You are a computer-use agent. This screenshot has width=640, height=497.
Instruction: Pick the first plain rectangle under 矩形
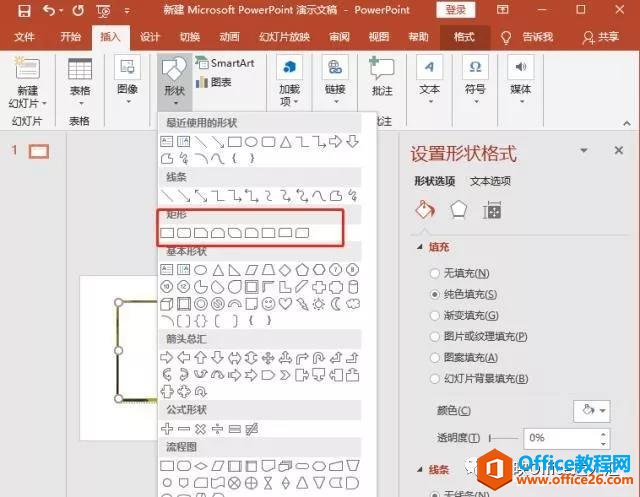click(167, 233)
